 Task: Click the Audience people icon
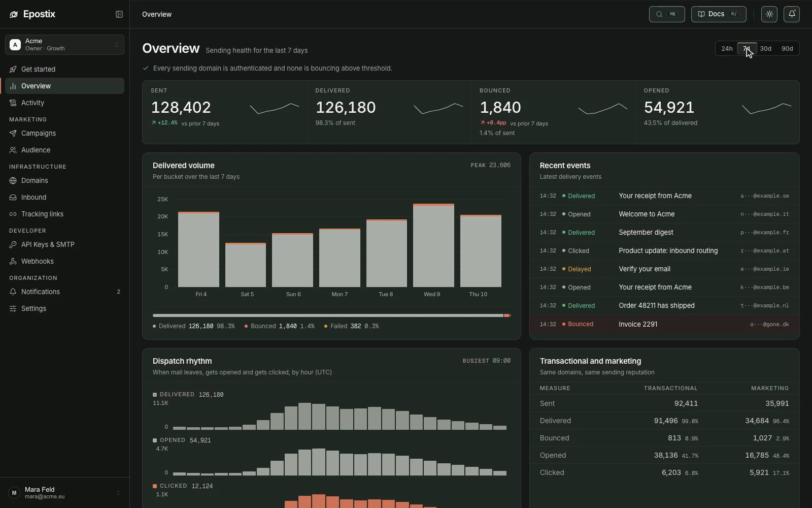point(13,150)
